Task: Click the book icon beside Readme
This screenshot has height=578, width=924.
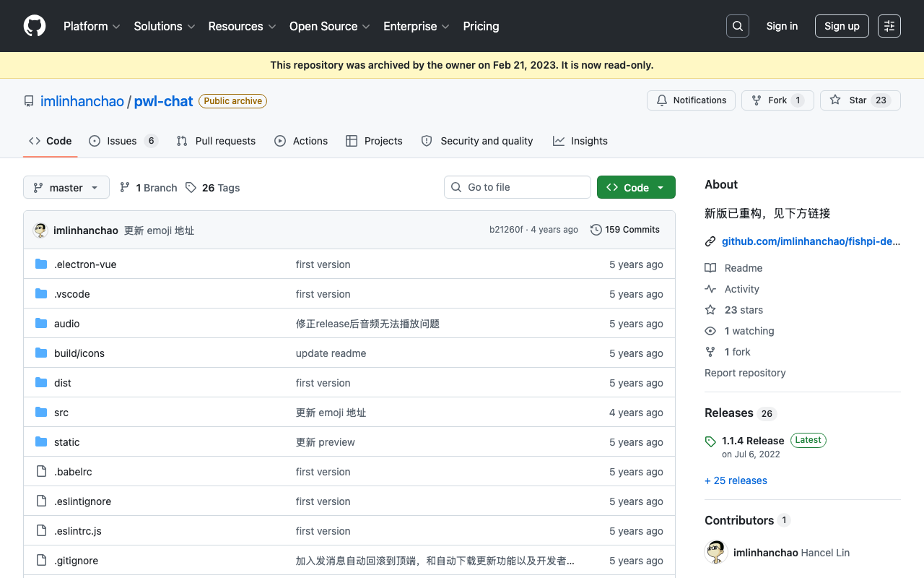Action: click(710, 268)
